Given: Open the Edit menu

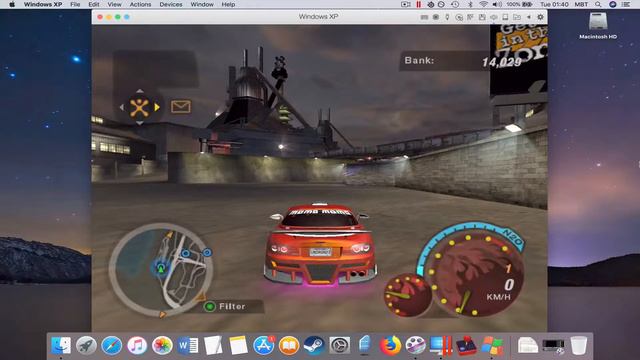Looking at the screenshot, I should pyautogui.click(x=94, y=4).
